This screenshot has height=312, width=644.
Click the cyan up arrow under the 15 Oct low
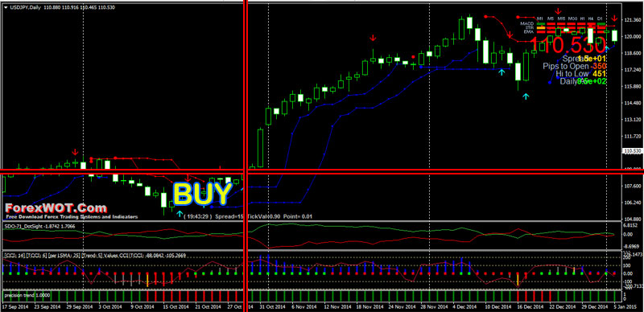coord(179,213)
